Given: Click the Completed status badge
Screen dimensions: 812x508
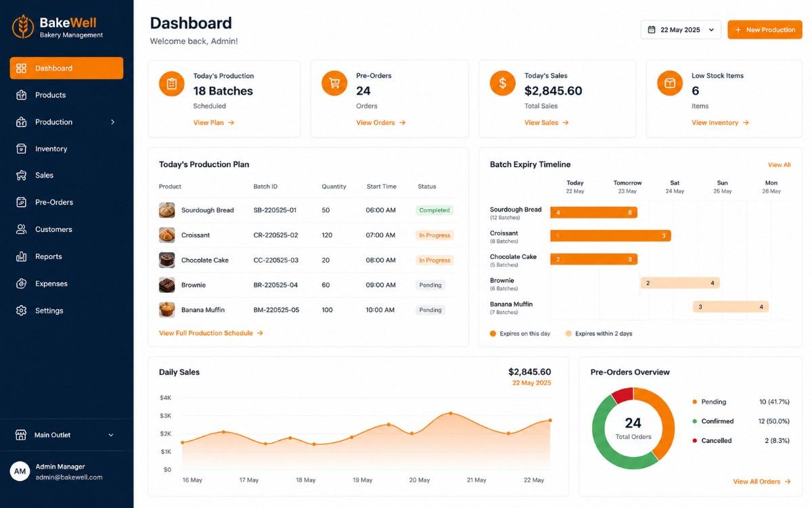Looking at the screenshot, I should pos(434,210).
